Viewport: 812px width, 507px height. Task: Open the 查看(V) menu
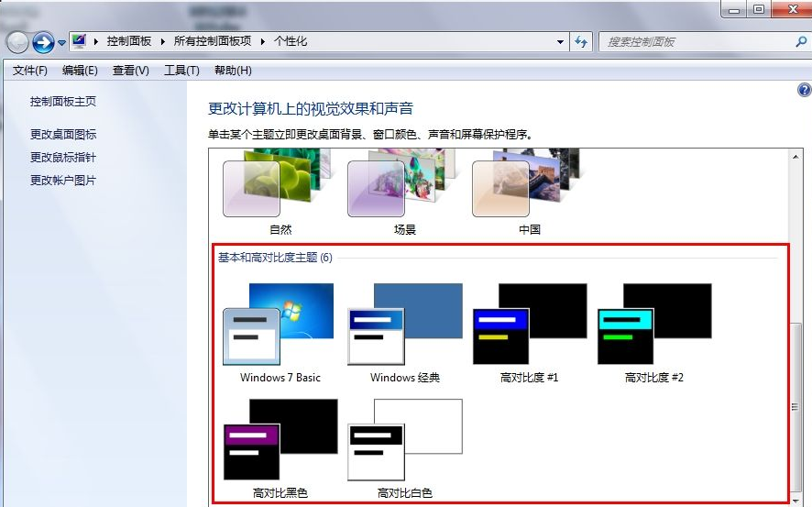click(130, 71)
